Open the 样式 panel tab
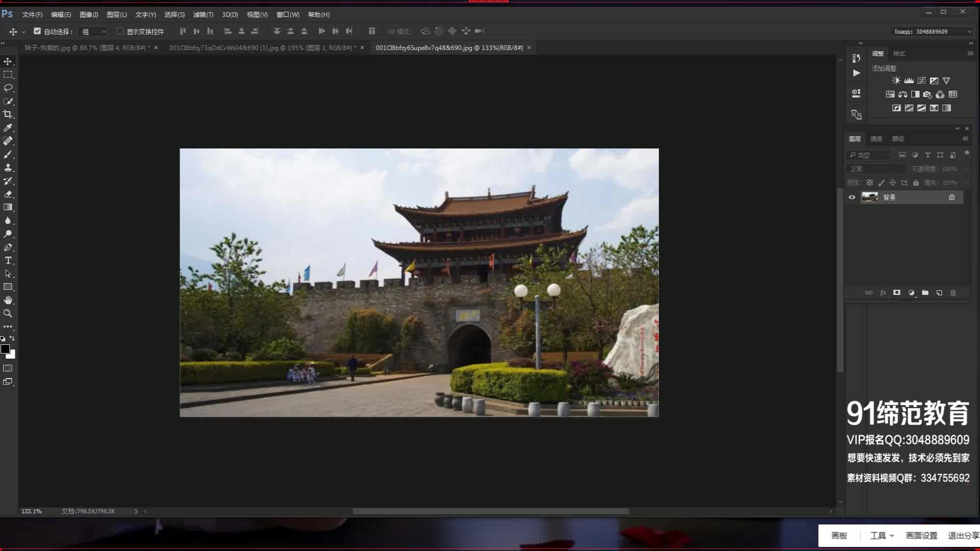 click(899, 54)
